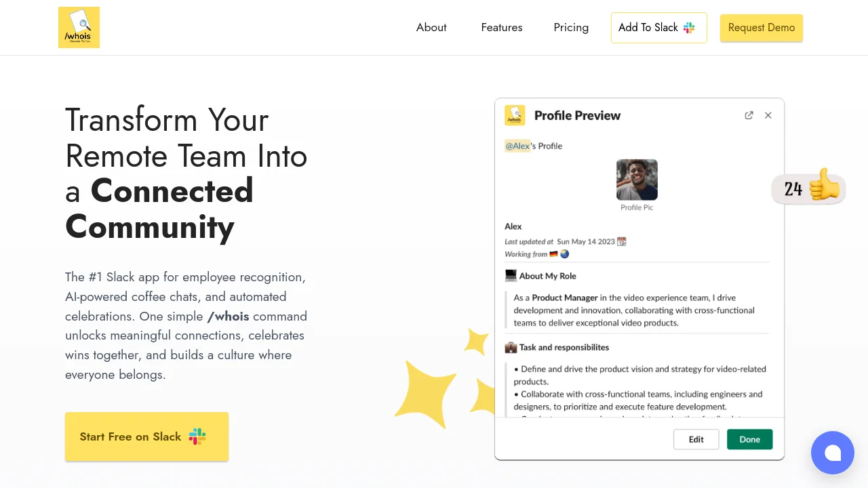Click the Edit button in Profile Preview
The height and width of the screenshot is (488, 868).
(696, 439)
